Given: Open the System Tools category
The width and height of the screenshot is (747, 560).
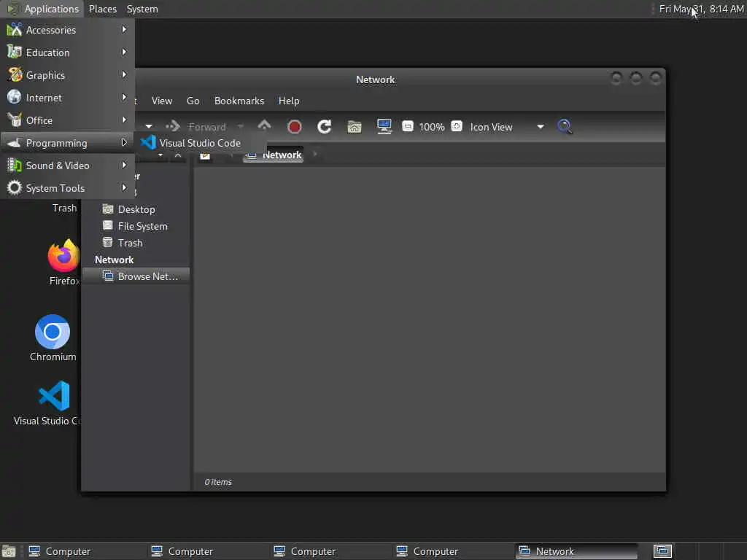Looking at the screenshot, I should tap(67, 188).
